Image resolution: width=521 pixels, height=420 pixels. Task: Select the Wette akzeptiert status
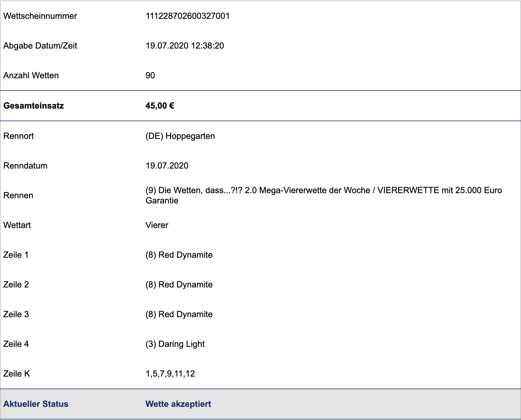click(x=178, y=404)
